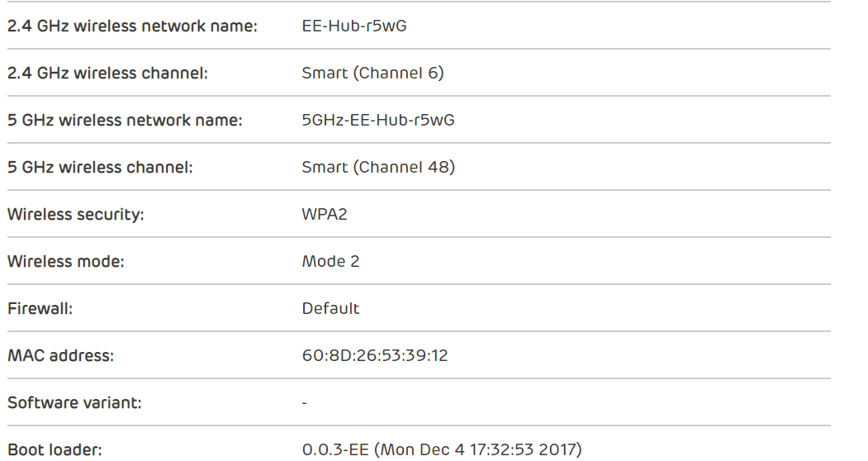Click the 5 GHz wireless network name label

click(x=125, y=121)
